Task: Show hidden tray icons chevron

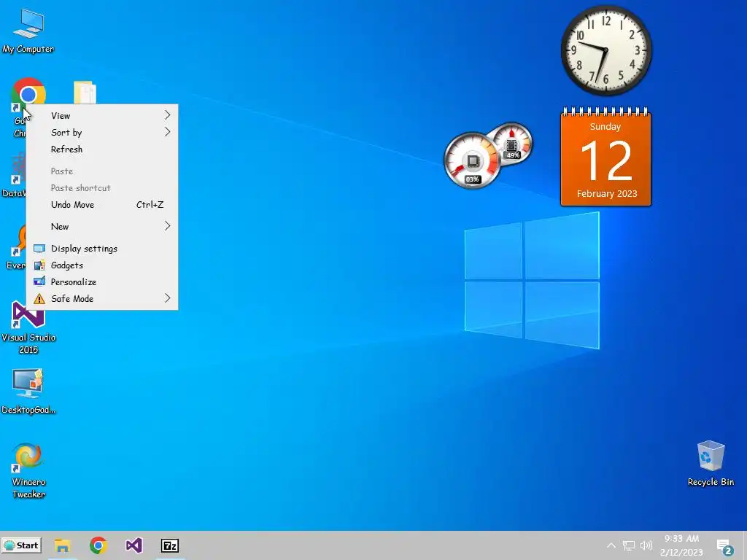Action: (x=611, y=545)
